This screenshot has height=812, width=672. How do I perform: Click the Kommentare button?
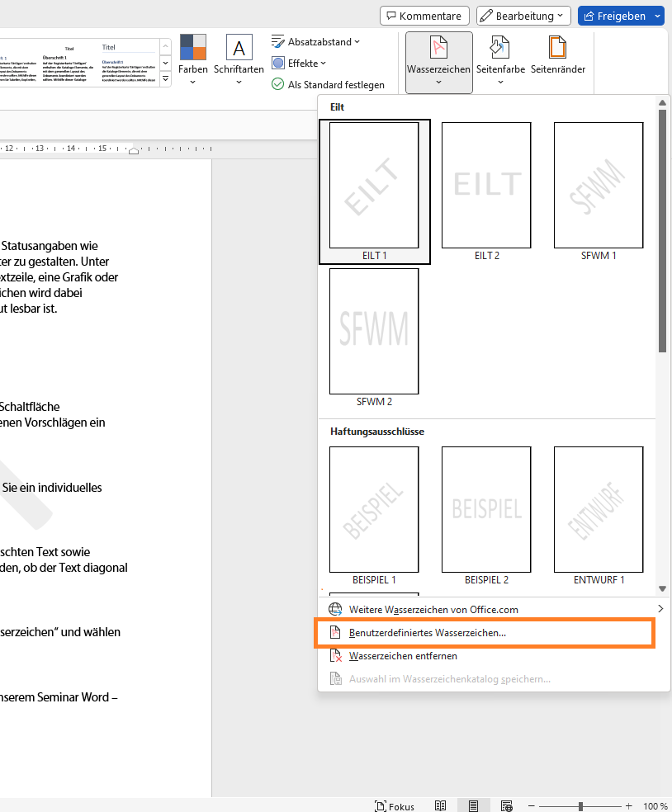pyautogui.click(x=424, y=16)
